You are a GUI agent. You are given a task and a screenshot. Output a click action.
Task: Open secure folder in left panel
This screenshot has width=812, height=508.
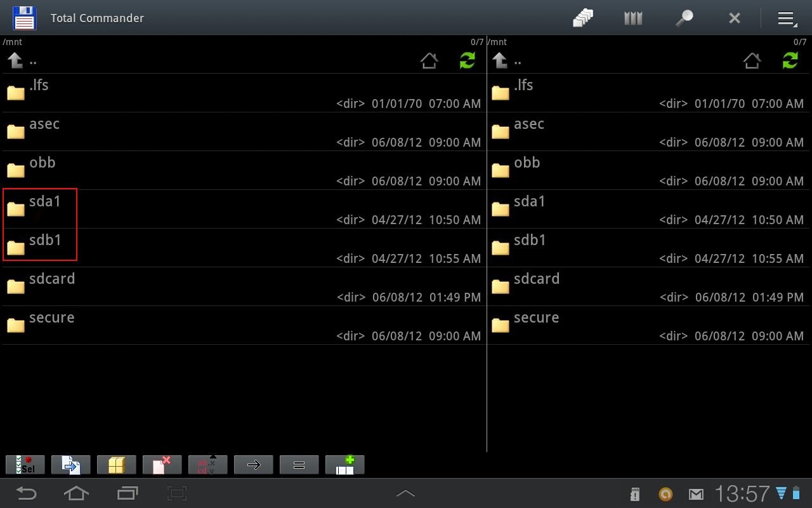pyautogui.click(x=244, y=326)
